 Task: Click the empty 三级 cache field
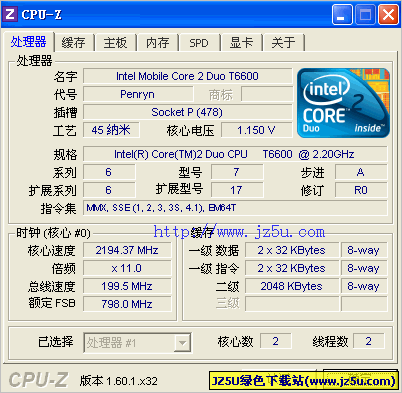(292, 304)
